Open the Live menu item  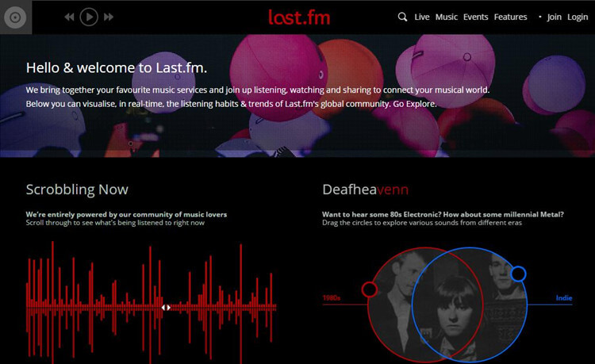[422, 17]
